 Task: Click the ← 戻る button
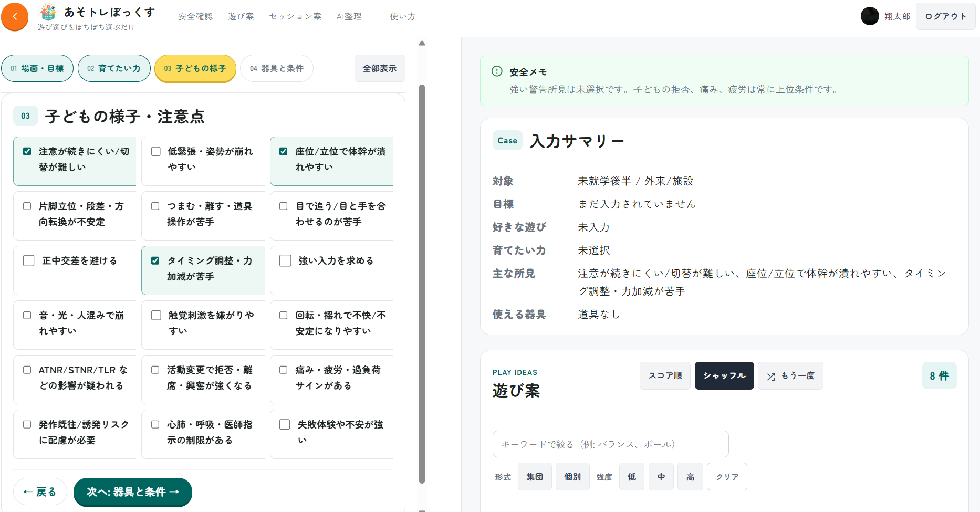pos(40,492)
